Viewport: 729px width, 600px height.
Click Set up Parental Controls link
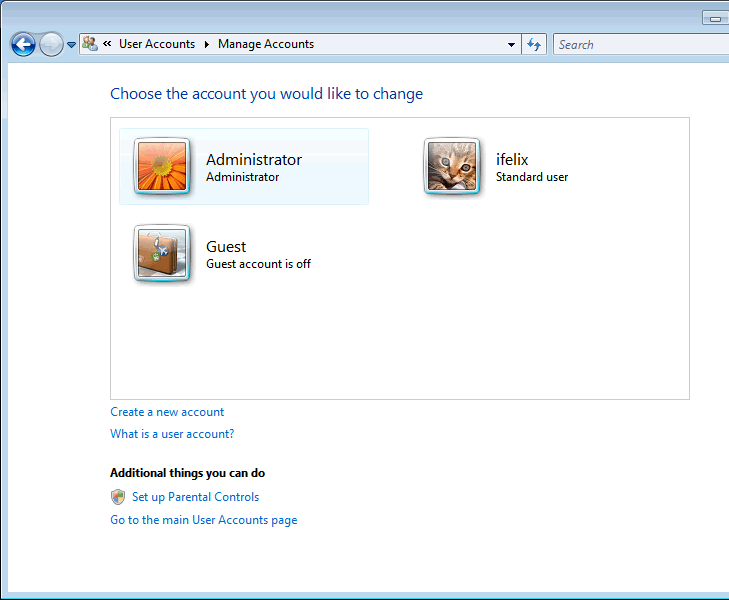(x=195, y=497)
